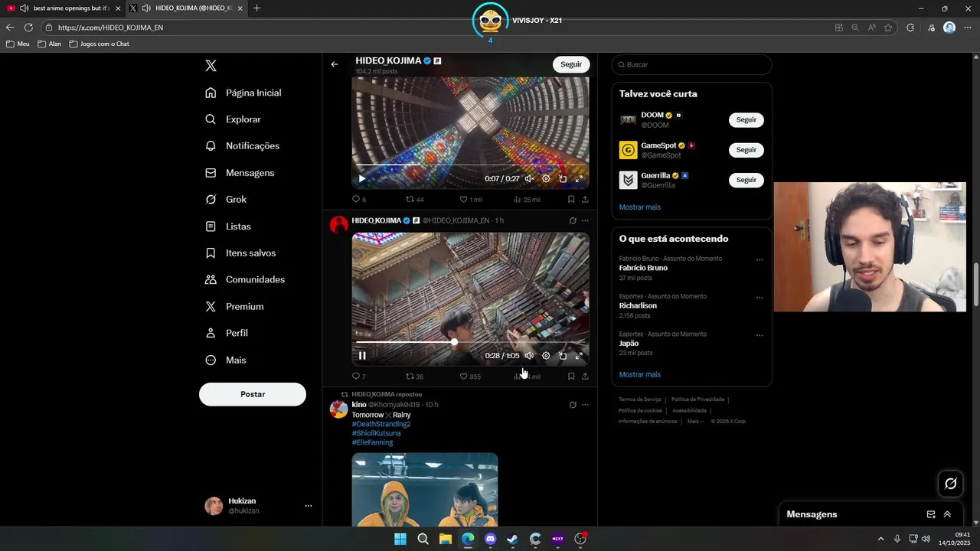The width and height of the screenshot is (980, 551).
Task: Click Mostrar mais under trending topics
Action: coord(640,375)
